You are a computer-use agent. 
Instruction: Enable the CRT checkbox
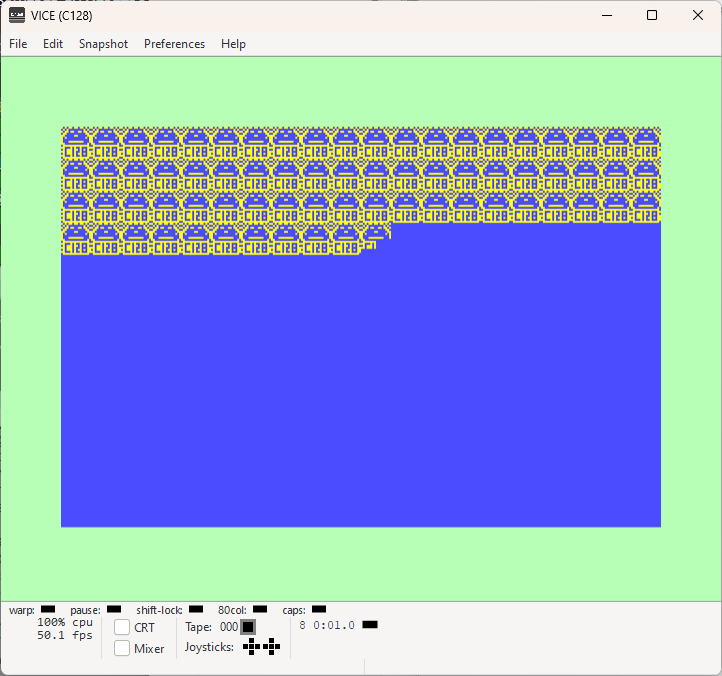(x=122, y=627)
